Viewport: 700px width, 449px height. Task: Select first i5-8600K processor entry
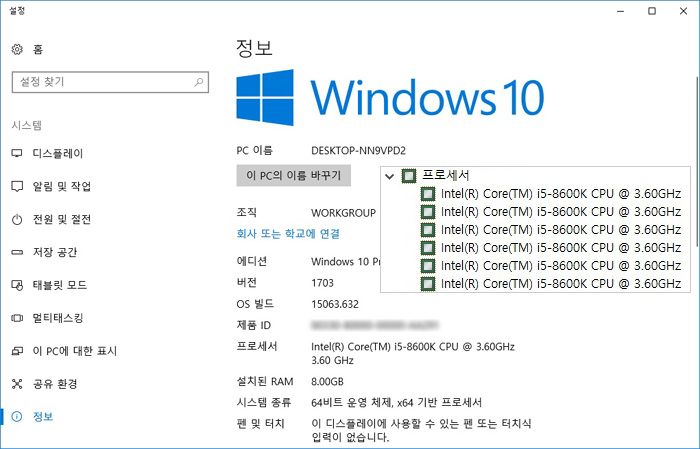click(551, 194)
